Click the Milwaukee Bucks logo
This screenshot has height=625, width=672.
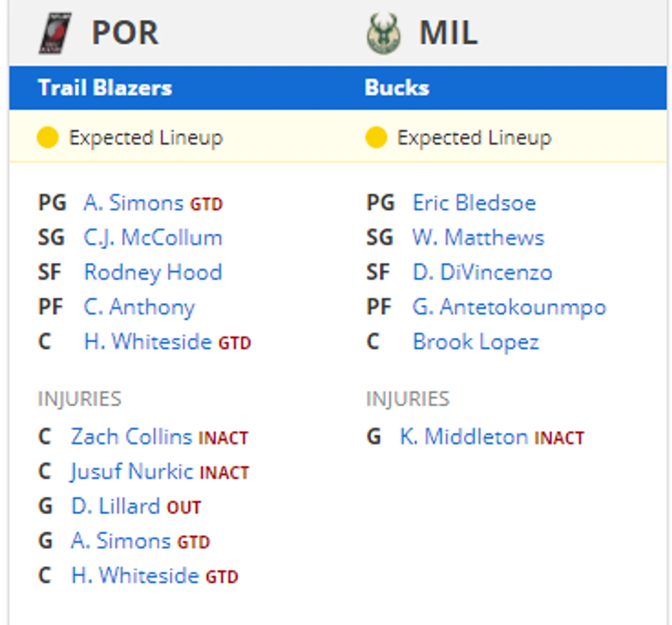tap(383, 33)
